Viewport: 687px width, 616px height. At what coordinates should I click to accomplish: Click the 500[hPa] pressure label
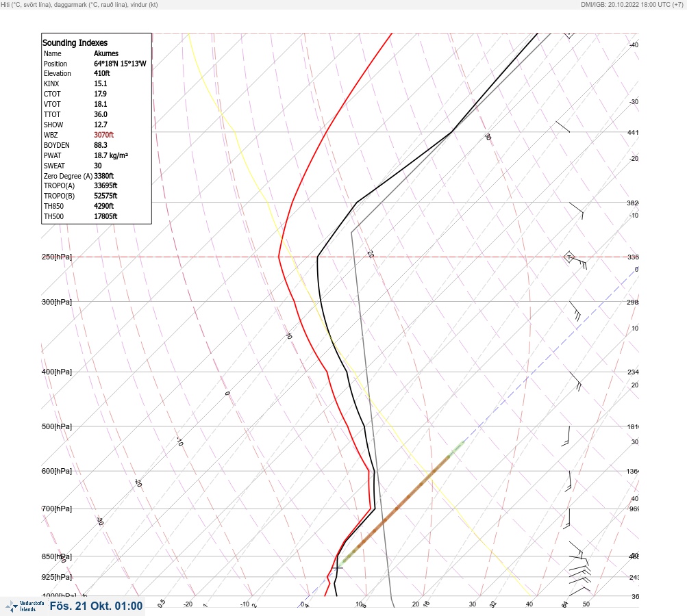57,427
